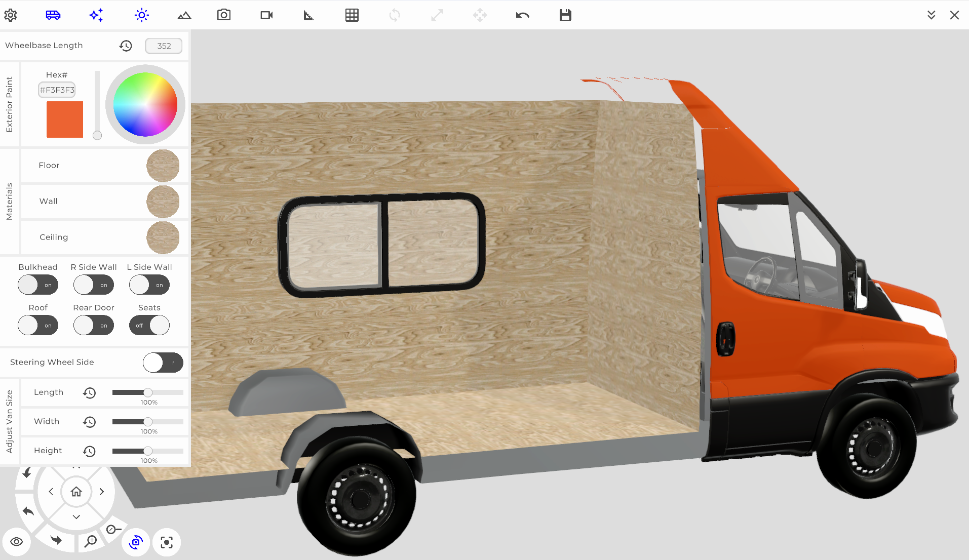Collapse panel with double chevron

931,15
